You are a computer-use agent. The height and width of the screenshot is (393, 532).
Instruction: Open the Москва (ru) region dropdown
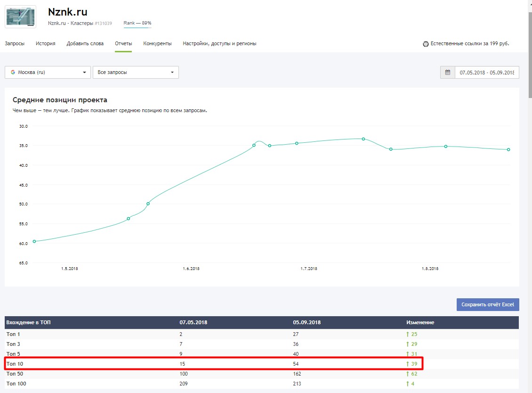point(48,73)
